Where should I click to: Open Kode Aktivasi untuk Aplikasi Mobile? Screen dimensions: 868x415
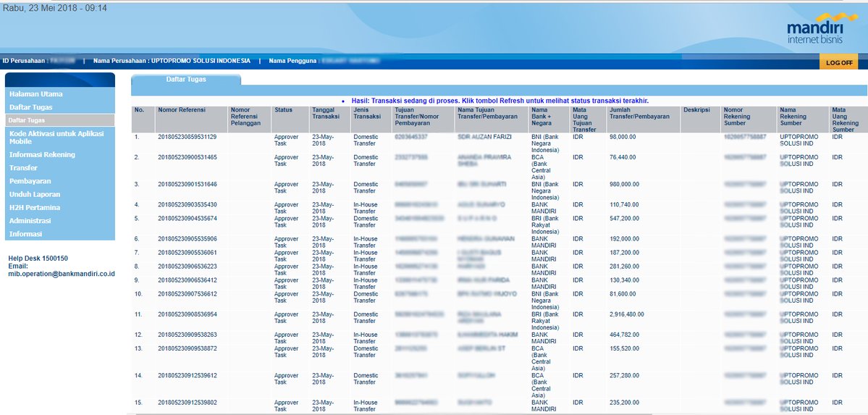pos(56,138)
